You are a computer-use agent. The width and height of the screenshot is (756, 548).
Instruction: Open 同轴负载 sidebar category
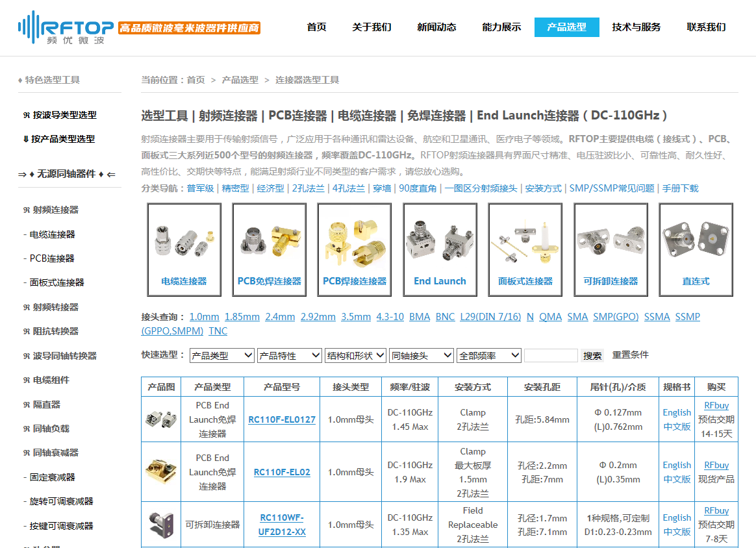(46, 429)
